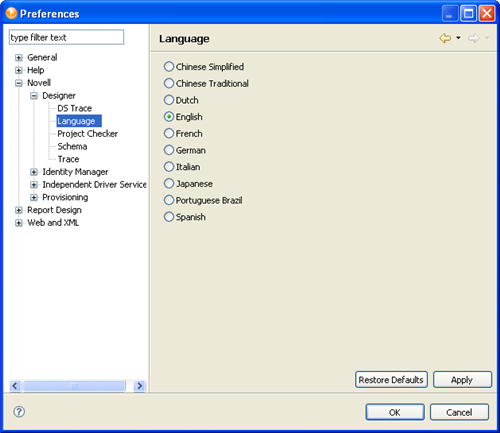
Task: Expand Independent Driver Service node
Action: coord(34,184)
